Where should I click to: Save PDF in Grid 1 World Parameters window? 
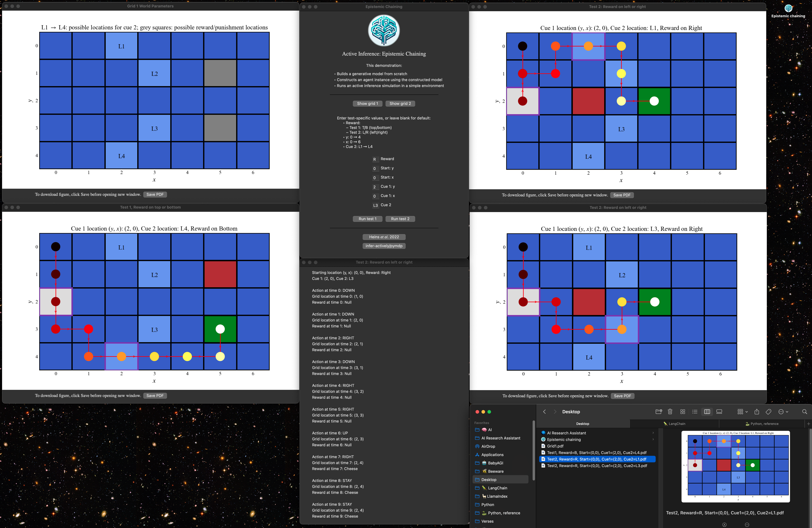click(155, 194)
